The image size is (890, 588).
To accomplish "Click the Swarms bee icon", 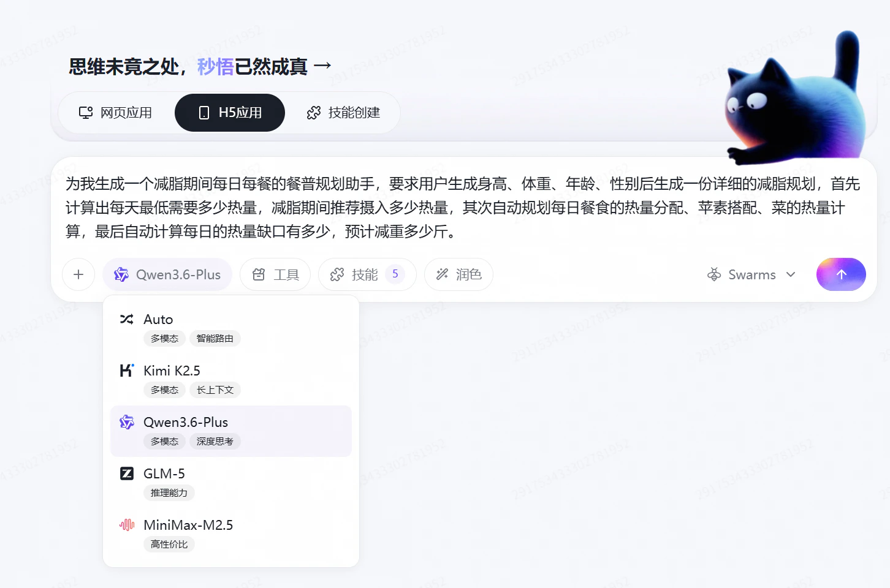I will pos(714,274).
